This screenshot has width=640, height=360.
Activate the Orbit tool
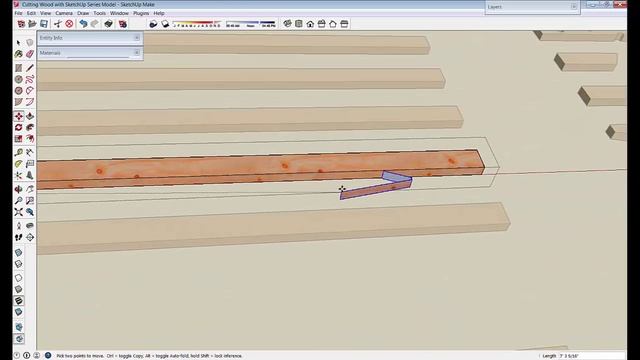pyautogui.click(x=18, y=189)
